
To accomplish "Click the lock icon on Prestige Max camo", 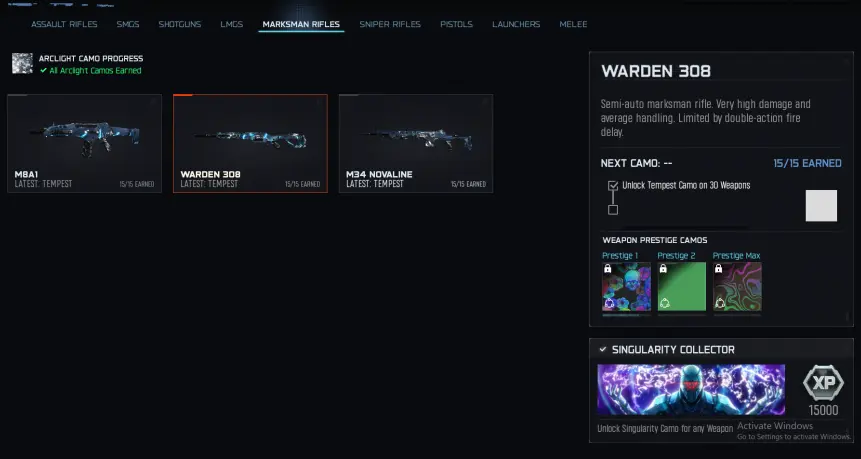I will [718, 268].
